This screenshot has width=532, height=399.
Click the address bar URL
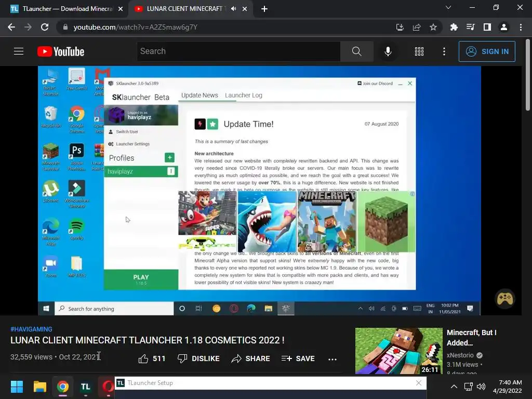coord(136,27)
